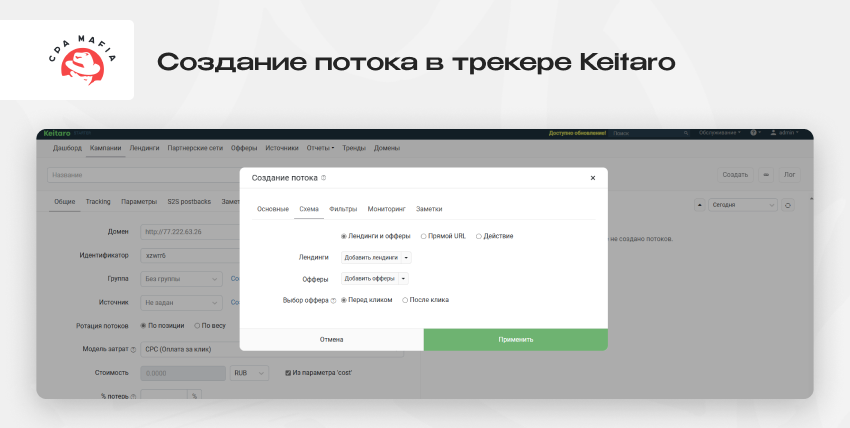Open the Добавить лендинги dropdown arrow

tap(406, 257)
